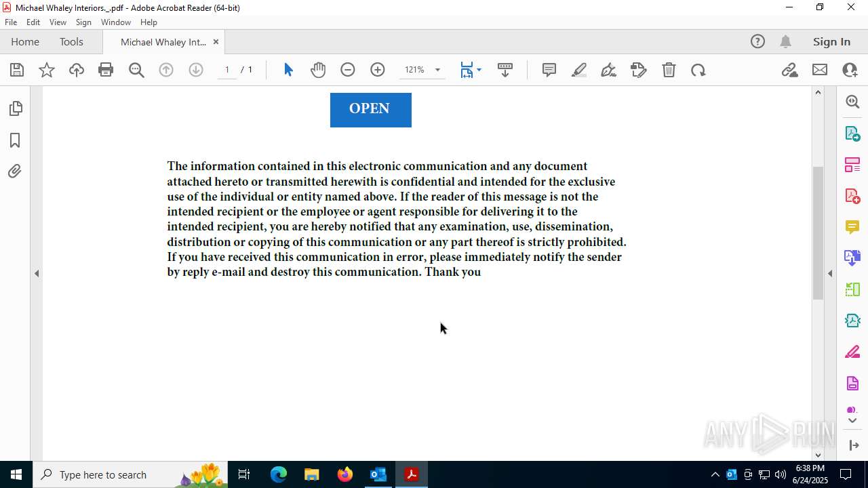Viewport: 868px width, 488px height.
Task: Star this file as favorite
Action: tap(47, 70)
